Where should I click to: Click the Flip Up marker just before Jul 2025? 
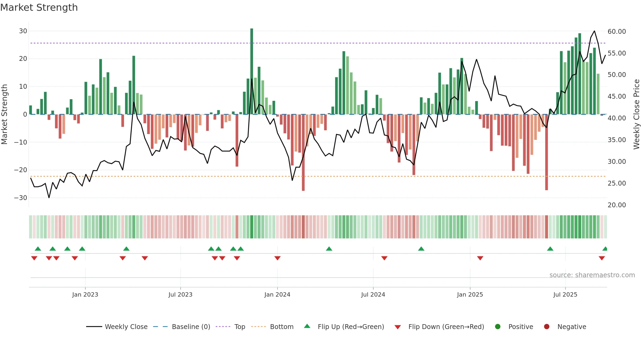coord(550,249)
